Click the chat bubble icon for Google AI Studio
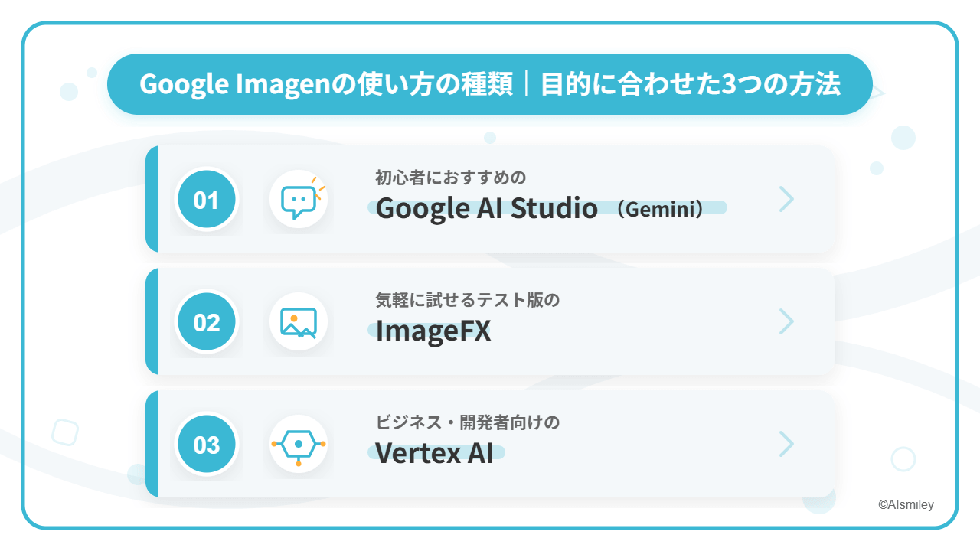 [299, 200]
